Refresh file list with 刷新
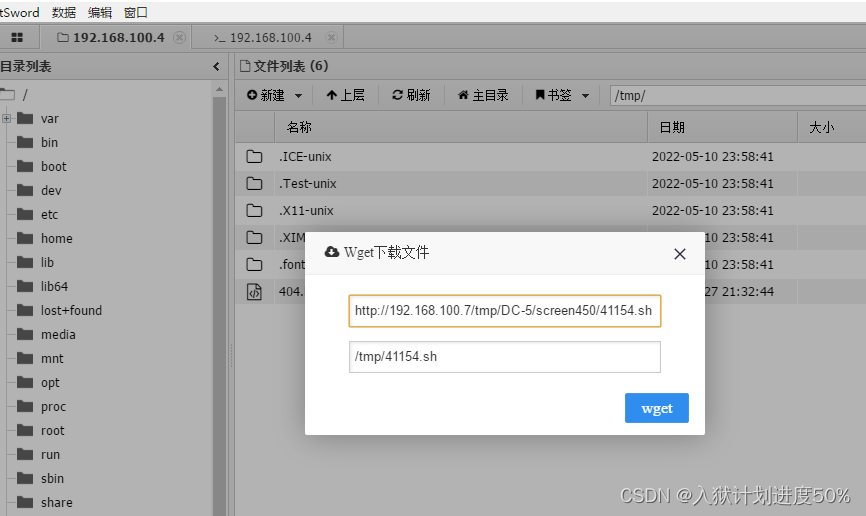Screen dimensions: 866x516 (x=411, y=95)
